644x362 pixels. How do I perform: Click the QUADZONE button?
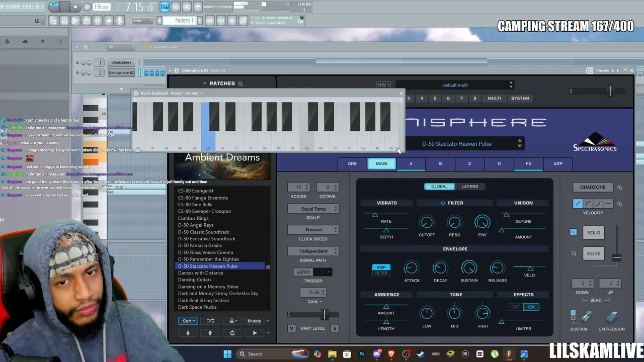pyautogui.click(x=593, y=187)
